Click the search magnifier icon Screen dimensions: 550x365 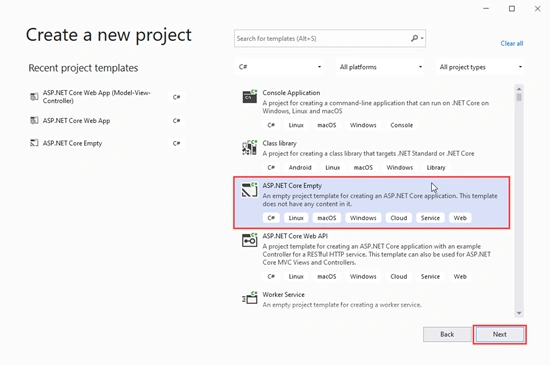(x=415, y=38)
